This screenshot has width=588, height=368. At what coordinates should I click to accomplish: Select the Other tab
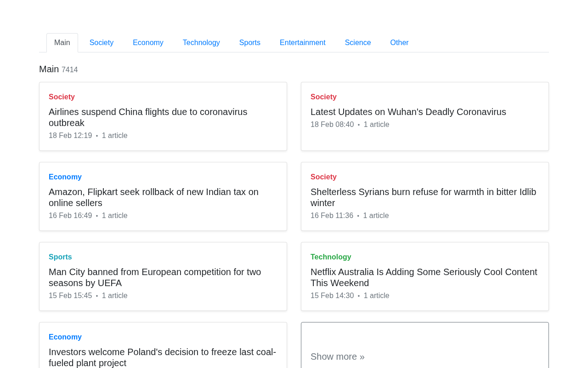(399, 43)
